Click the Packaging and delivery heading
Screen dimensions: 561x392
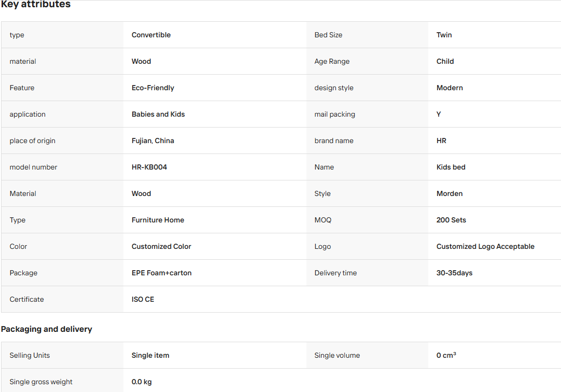coord(47,329)
